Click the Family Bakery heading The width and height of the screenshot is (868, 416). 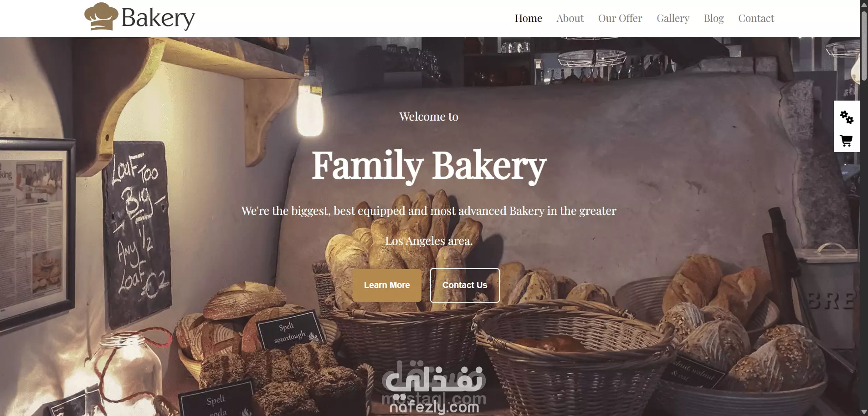[x=429, y=166]
